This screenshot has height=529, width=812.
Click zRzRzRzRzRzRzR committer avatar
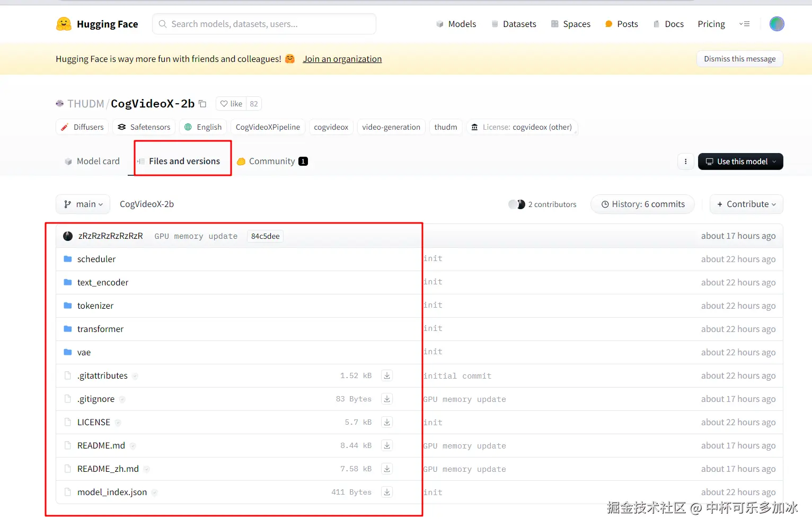point(68,236)
